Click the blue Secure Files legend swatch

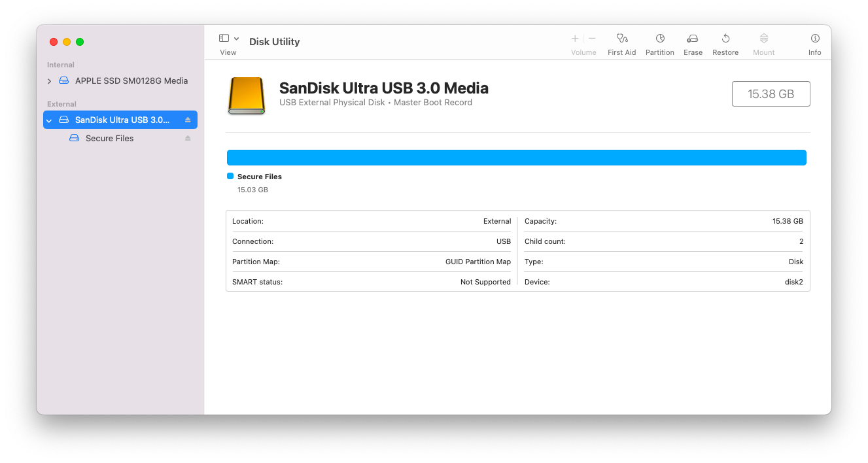tap(230, 177)
